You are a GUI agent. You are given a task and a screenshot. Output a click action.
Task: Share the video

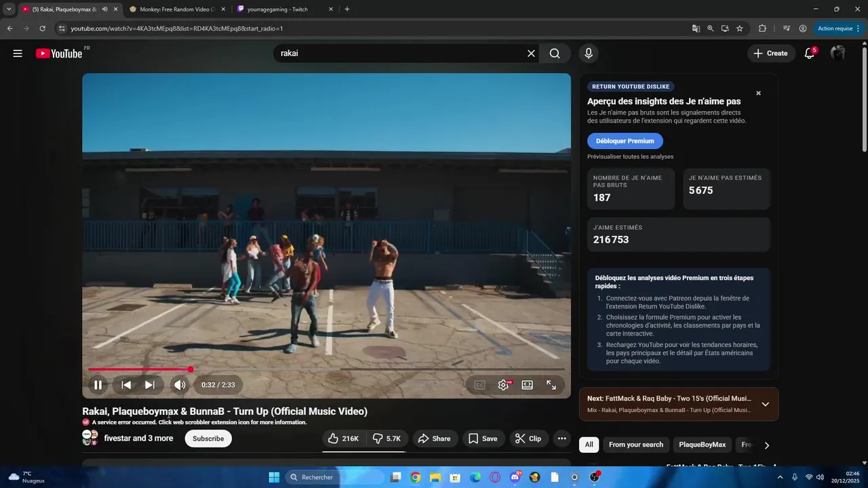point(434,439)
